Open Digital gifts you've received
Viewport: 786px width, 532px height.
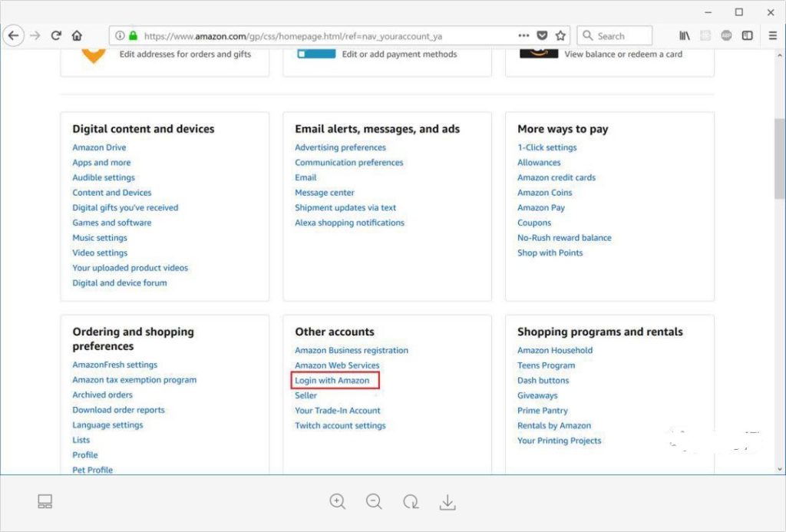[x=125, y=207]
